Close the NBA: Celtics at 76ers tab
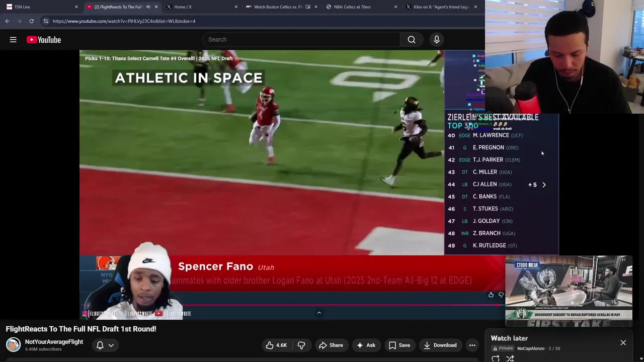Viewport: 644px width, 362px height. coord(395,7)
